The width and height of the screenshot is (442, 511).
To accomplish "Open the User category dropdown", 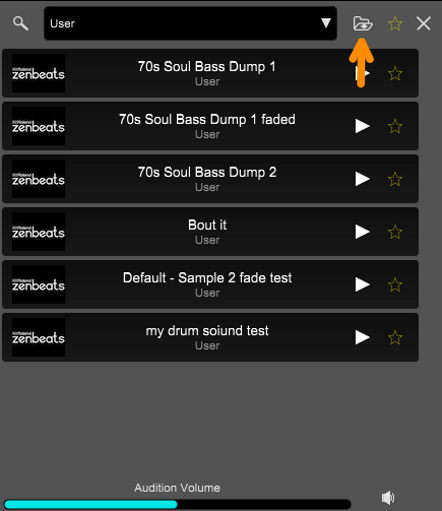I will (x=190, y=23).
